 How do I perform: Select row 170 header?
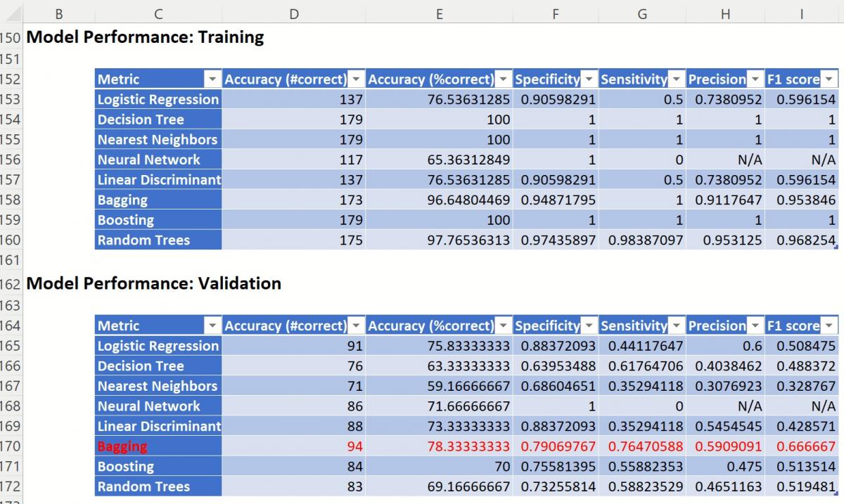pos(11,446)
